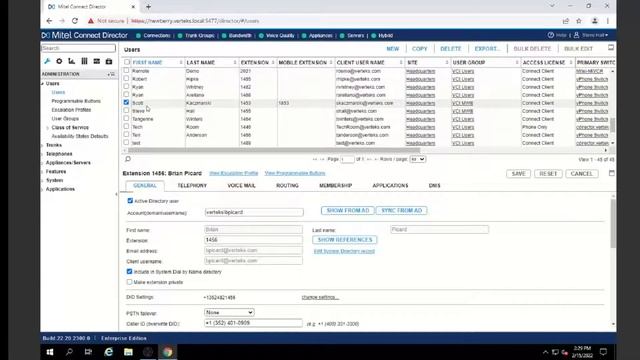Viewport: 640px width, 360px height.
Task: Open the Diagnostics chart icon
Action: pyautogui.click(x=71, y=61)
